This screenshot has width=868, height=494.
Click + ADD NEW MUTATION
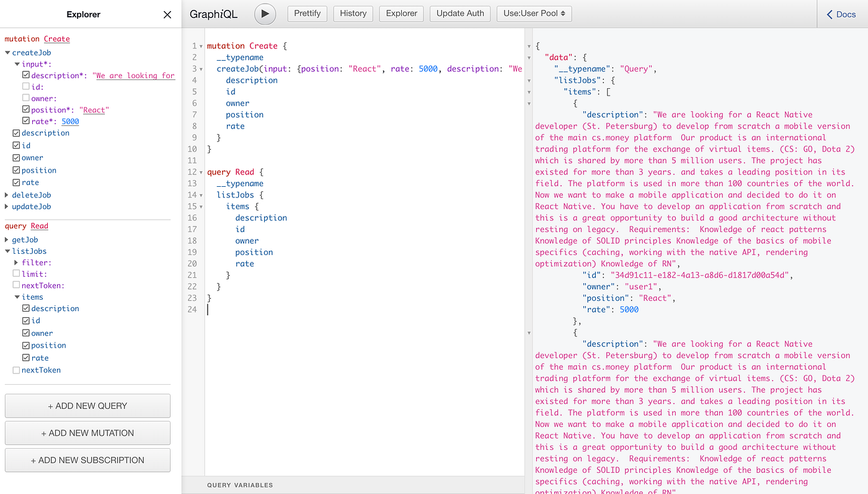[x=87, y=433]
